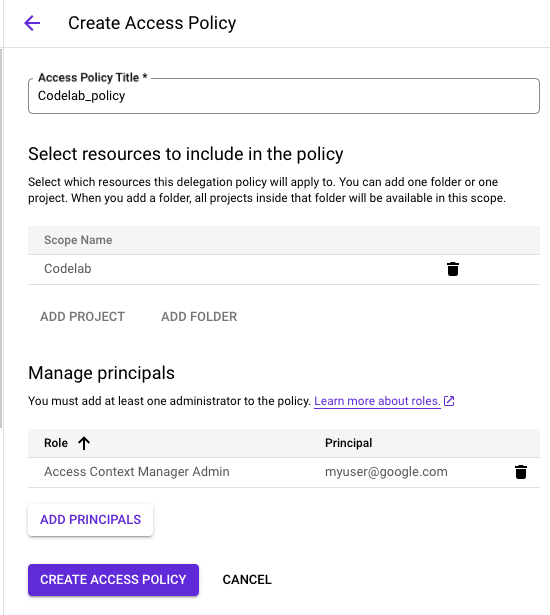Cancel the policy creation
550x615 pixels.
[247, 580]
